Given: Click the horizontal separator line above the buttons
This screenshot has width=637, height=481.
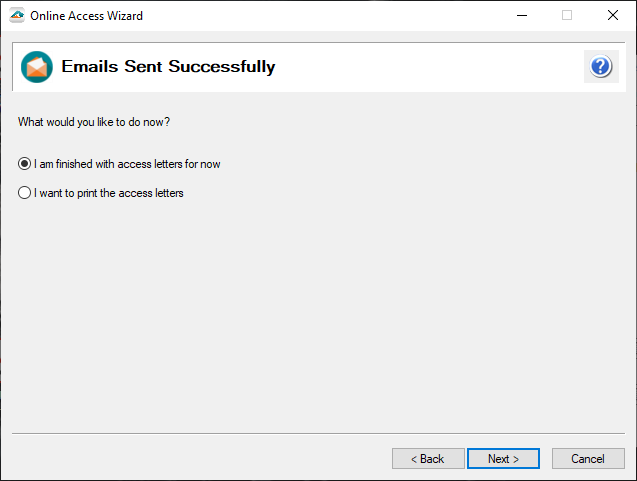Looking at the screenshot, I should click(318, 434).
